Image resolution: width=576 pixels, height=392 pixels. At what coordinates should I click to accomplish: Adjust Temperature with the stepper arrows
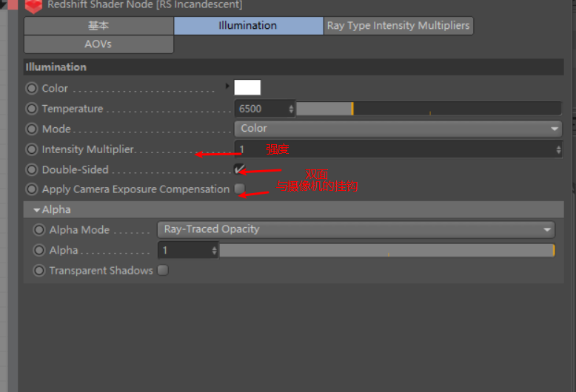point(291,109)
